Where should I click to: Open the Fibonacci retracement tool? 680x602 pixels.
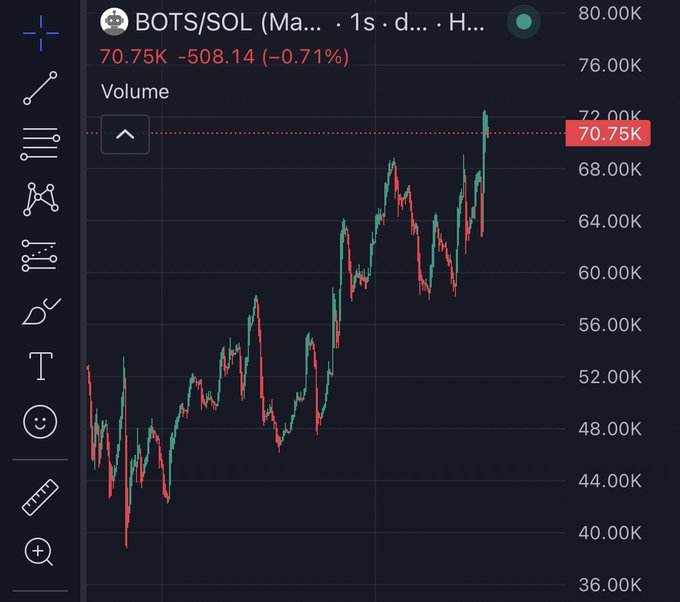click(x=40, y=144)
